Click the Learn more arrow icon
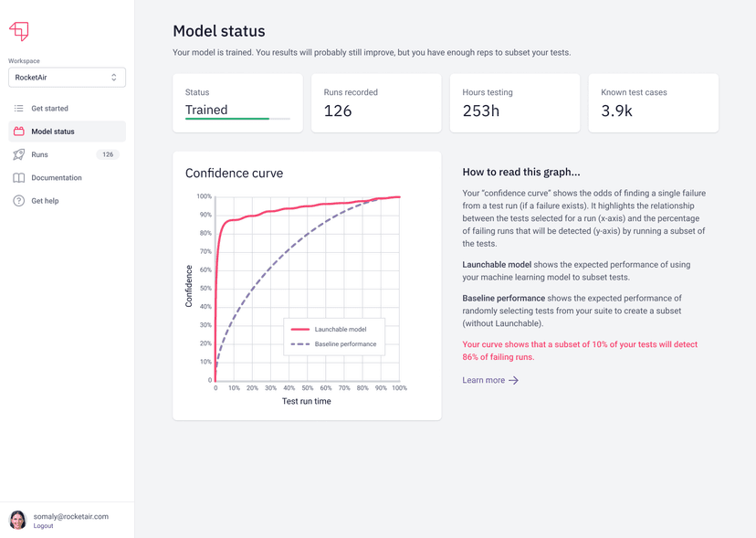The image size is (756, 538). pos(511,380)
